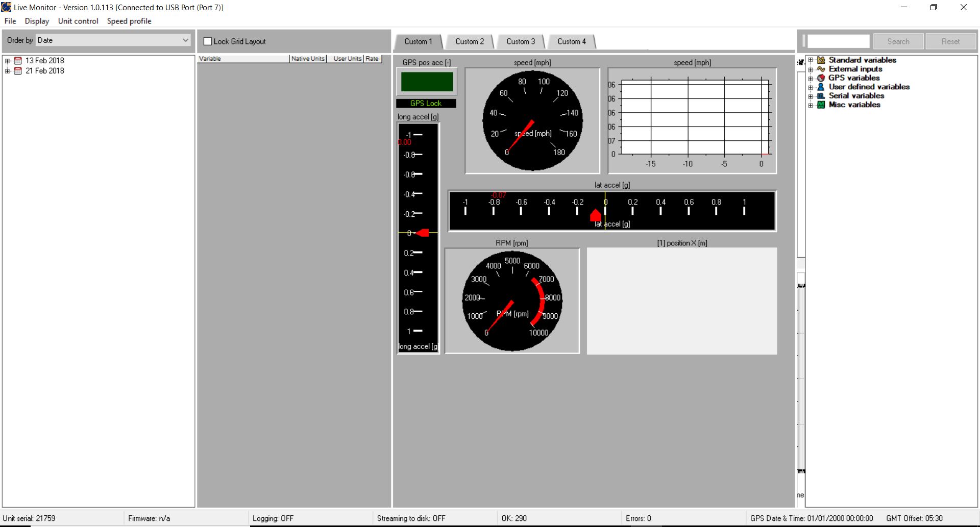Select the GPS variables tree item
The width and height of the screenshot is (980, 527).
[x=854, y=78]
